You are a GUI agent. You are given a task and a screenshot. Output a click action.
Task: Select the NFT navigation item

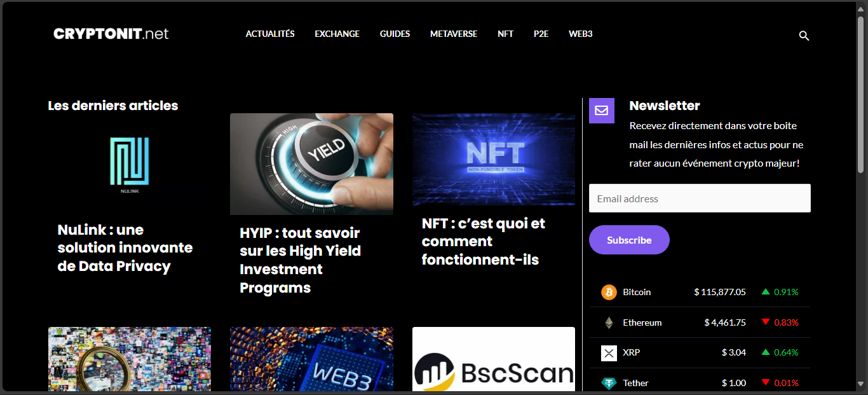click(x=505, y=34)
